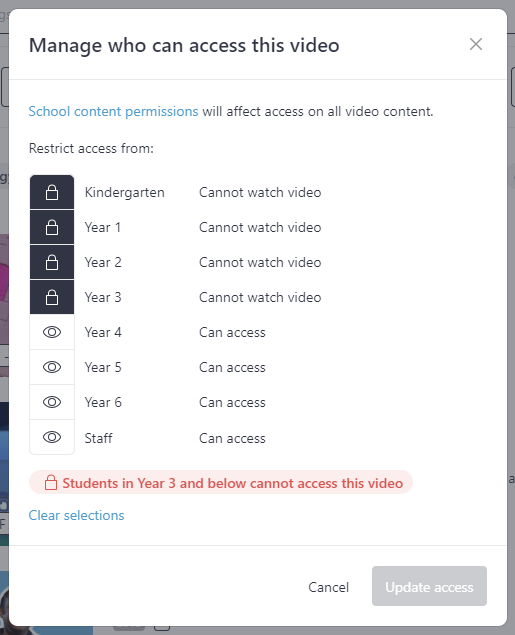Unlock the Kindergarten lock icon

tap(52, 192)
